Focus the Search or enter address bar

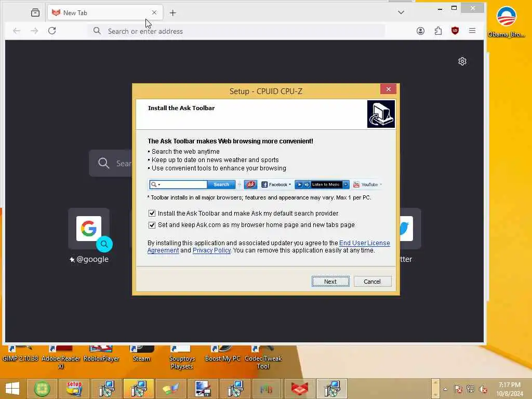pos(236,31)
